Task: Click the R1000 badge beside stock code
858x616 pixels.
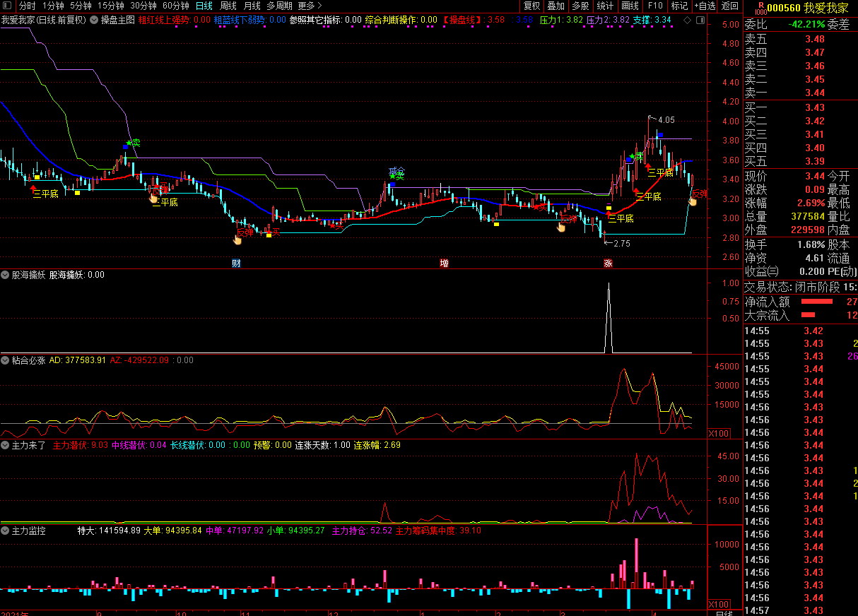Action: [x=760, y=8]
